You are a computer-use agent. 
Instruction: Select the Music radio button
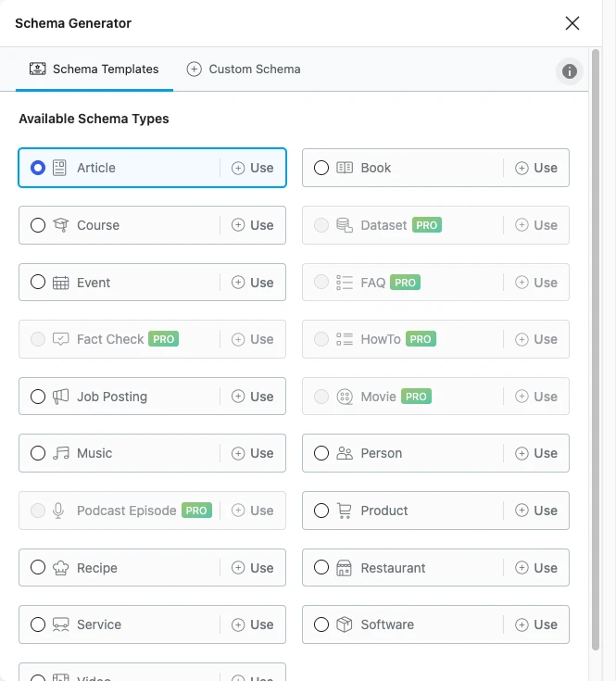(38, 453)
